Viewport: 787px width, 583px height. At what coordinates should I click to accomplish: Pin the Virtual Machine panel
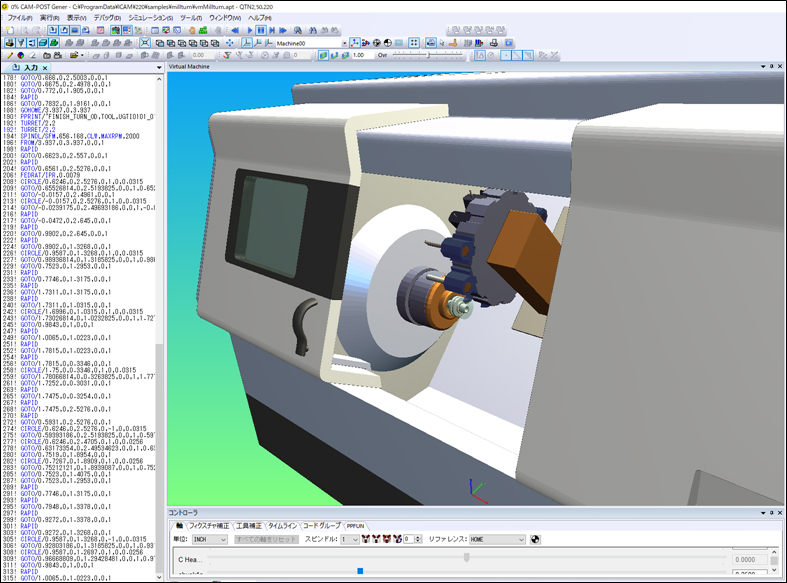click(x=771, y=66)
